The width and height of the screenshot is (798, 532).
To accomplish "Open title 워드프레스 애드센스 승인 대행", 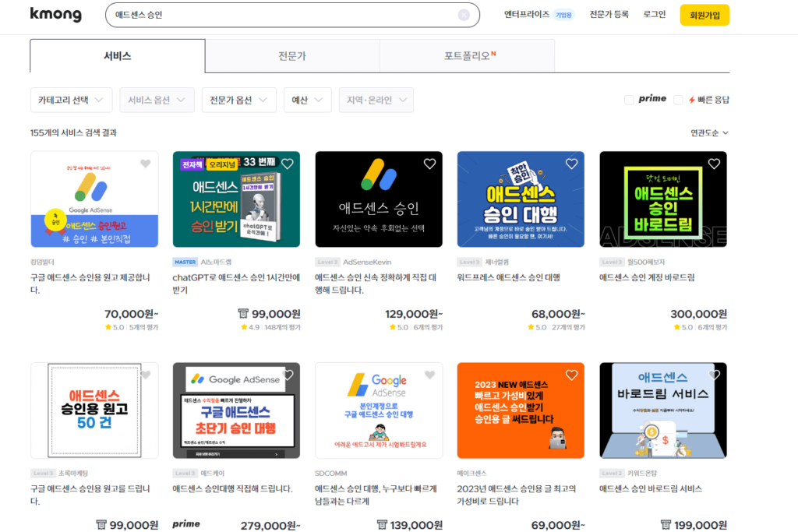I will tap(508, 278).
